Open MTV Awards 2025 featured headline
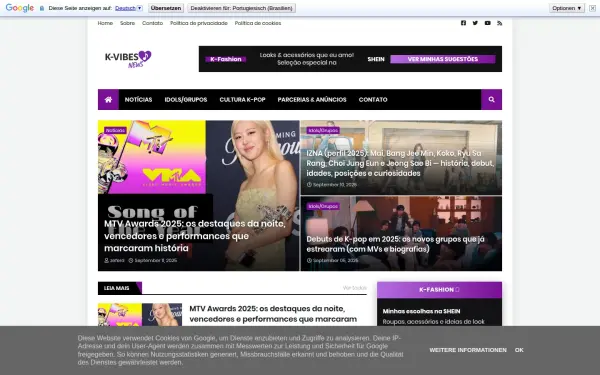The image size is (600, 375). [195, 236]
